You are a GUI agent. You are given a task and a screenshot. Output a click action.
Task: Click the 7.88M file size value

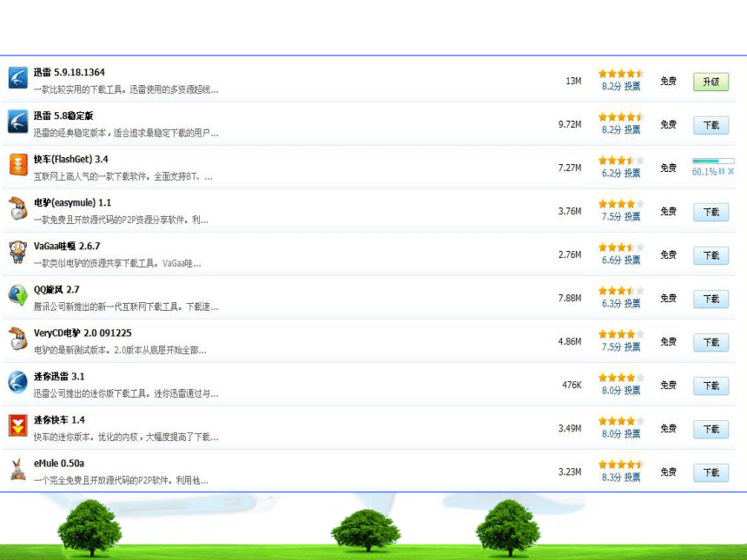pos(570,298)
